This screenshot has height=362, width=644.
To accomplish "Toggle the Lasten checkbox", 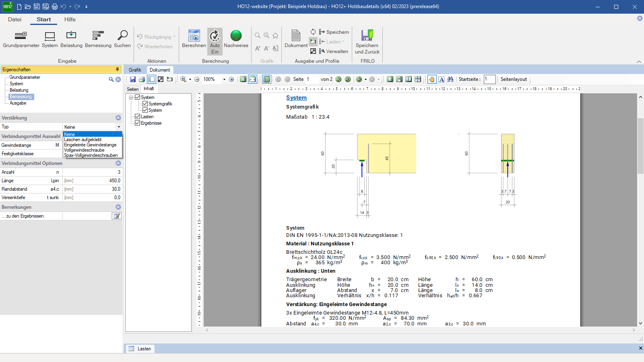I will [x=138, y=117].
